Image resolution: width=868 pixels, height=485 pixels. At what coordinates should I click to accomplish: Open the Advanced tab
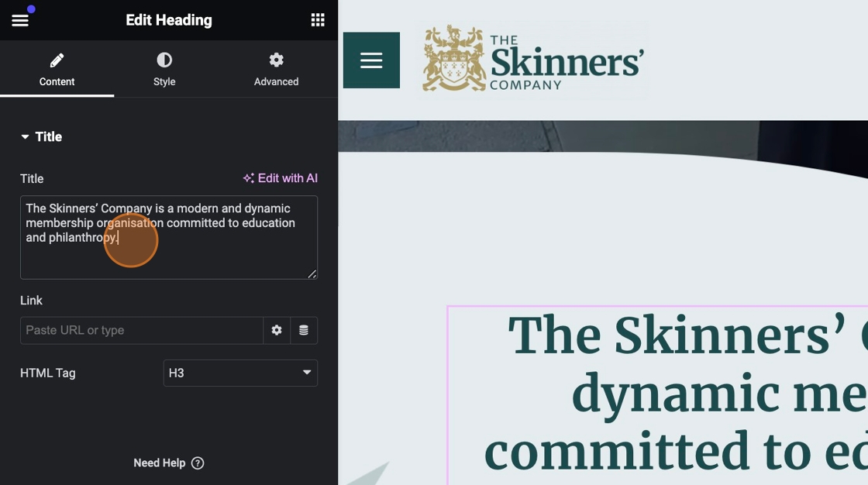(276, 69)
